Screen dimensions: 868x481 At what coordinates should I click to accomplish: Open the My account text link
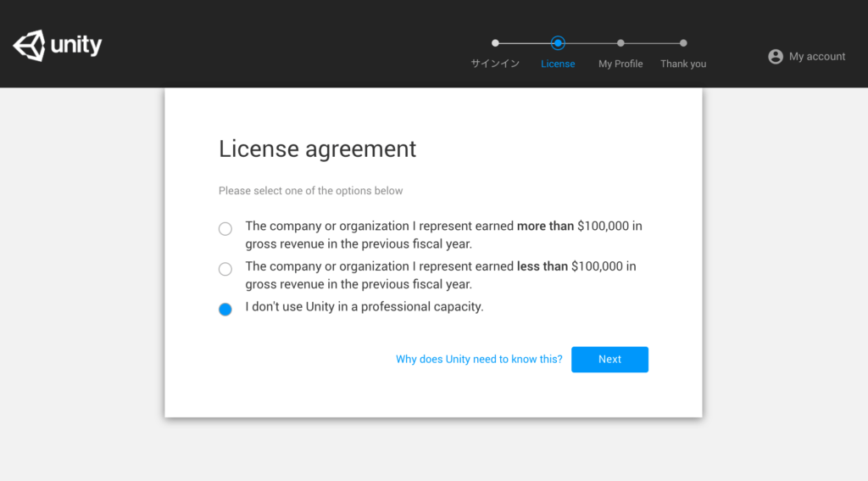[x=817, y=57]
